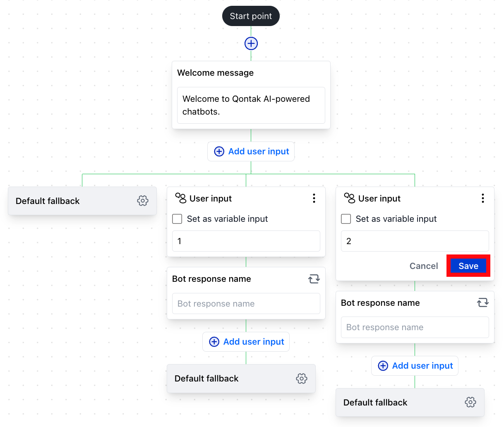
Task: Click the plus icon below Start point
Action: pyautogui.click(x=251, y=43)
